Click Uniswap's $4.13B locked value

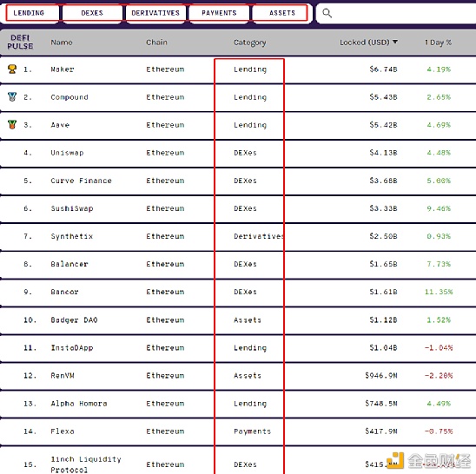(x=383, y=153)
